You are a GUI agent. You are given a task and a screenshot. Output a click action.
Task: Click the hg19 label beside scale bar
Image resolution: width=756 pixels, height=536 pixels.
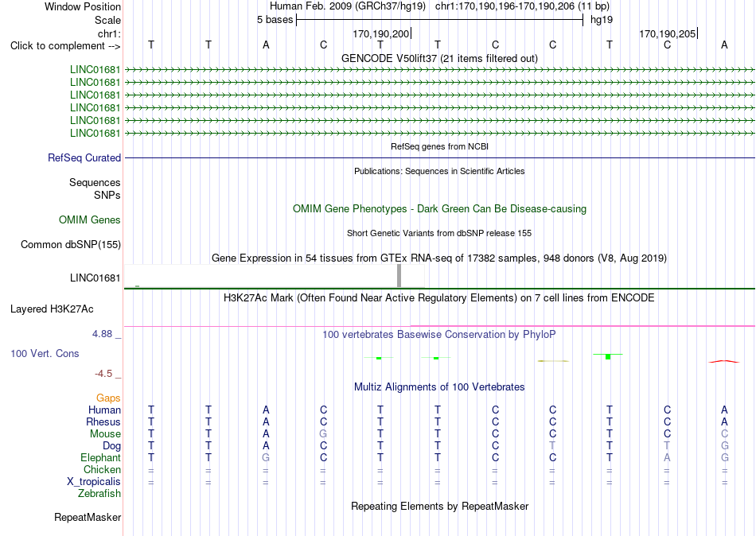click(602, 20)
